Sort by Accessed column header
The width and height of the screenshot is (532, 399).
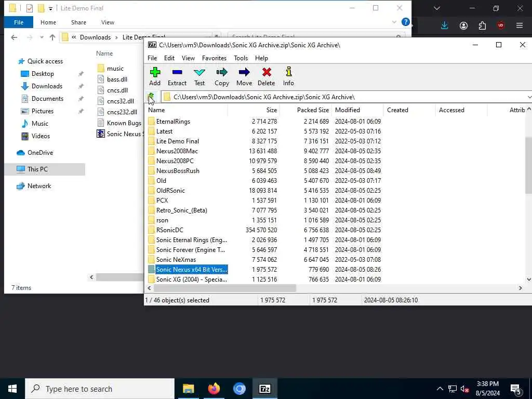click(461, 110)
